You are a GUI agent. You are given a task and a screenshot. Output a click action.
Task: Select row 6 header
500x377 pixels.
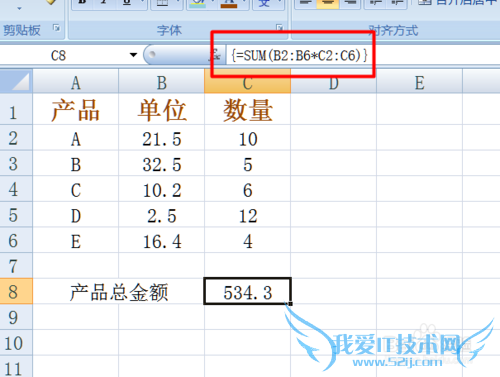tap(16, 240)
